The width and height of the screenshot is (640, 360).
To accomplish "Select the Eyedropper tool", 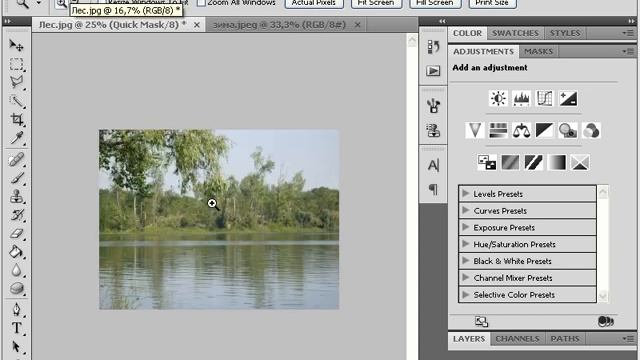I will pos(16,138).
